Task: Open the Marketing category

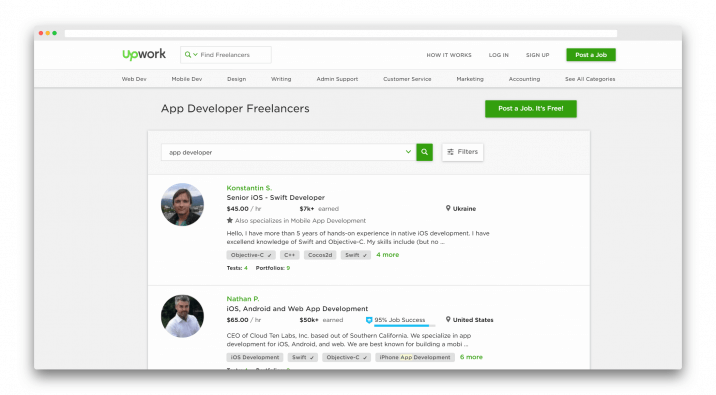Action: pyautogui.click(x=470, y=79)
